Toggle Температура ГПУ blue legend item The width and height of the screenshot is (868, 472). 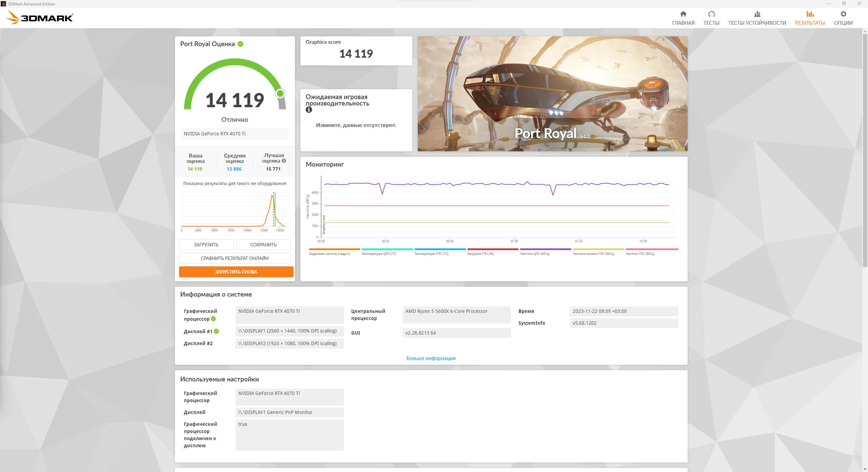(x=440, y=251)
